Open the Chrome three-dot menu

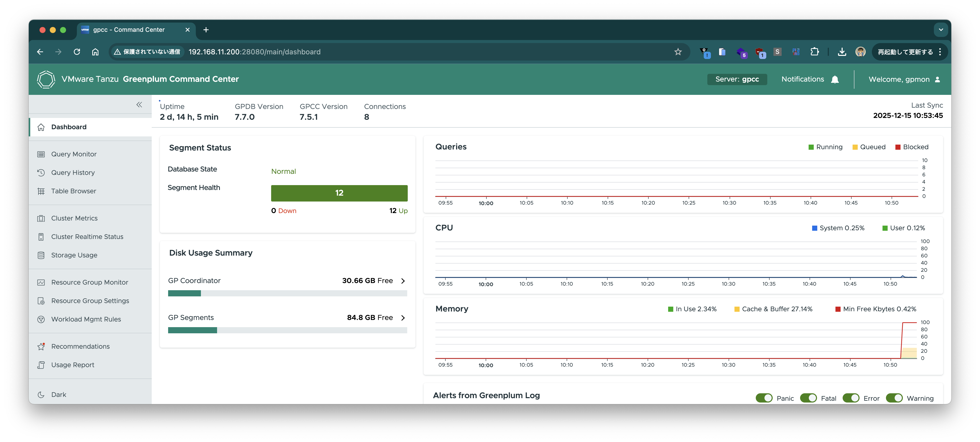click(x=940, y=52)
